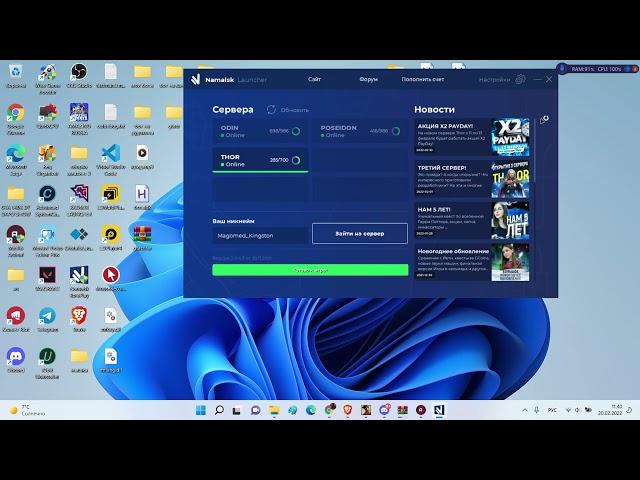Image resolution: width=640 pixels, height=480 pixels.
Task: Click the green launch game bar
Action: pos(310,270)
